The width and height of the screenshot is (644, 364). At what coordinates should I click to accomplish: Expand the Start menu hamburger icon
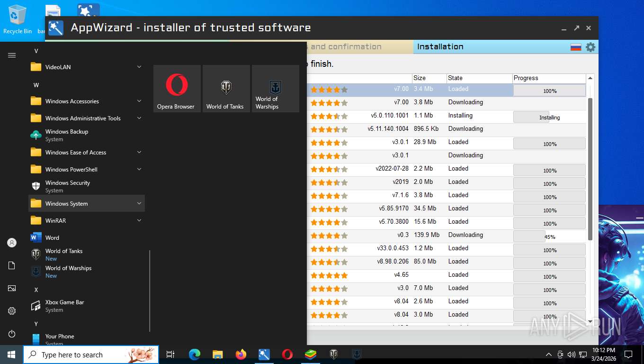12,55
